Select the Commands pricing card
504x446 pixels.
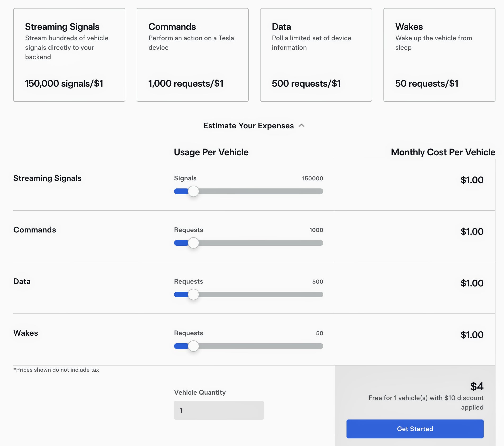click(192, 55)
